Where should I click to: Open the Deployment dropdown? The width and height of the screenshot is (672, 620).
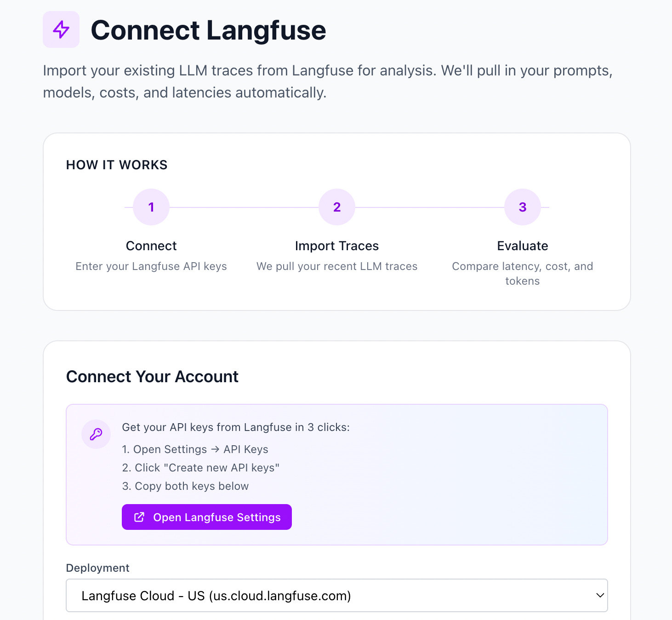337,596
